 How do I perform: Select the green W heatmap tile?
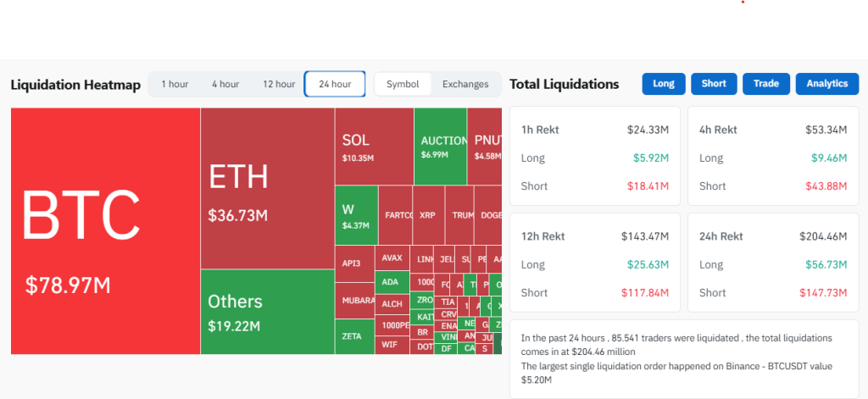click(x=355, y=215)
